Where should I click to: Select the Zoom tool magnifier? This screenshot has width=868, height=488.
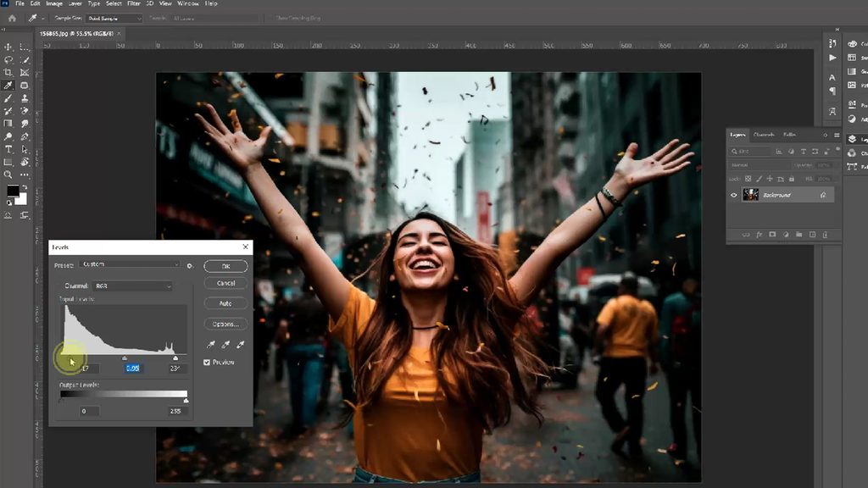8,175
